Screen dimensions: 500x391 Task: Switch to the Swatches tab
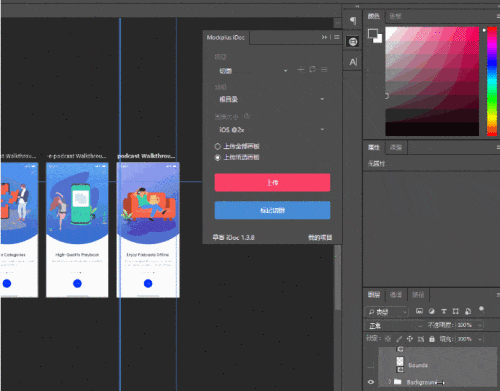point(395,16)
